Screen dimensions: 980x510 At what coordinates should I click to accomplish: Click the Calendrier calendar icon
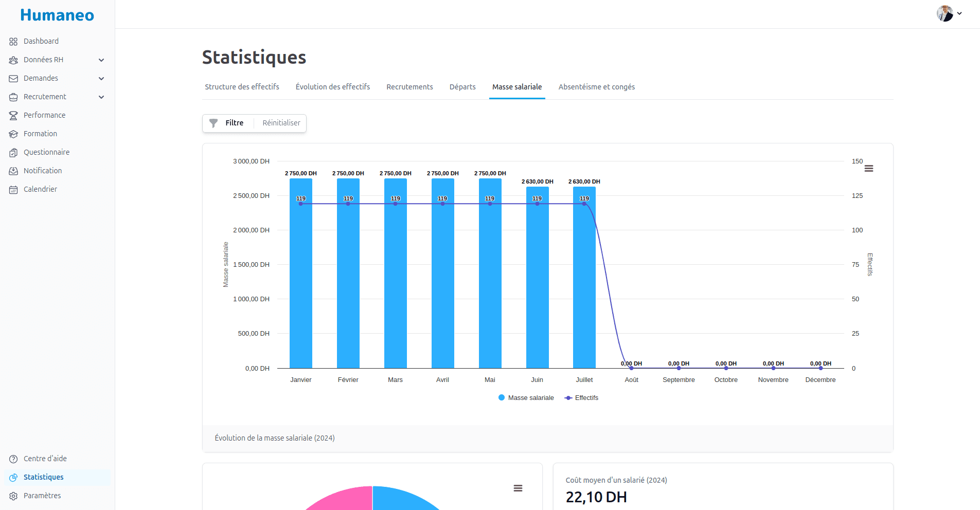(x=13, y=190)
